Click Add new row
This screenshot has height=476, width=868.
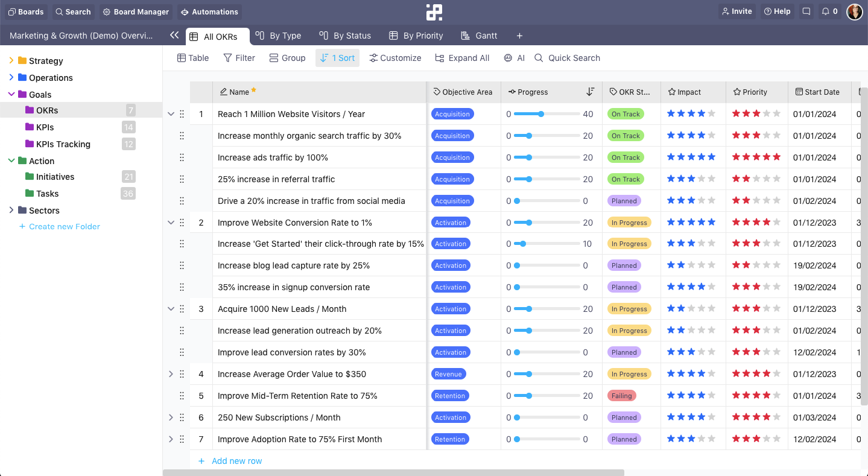tap(236, 461)
